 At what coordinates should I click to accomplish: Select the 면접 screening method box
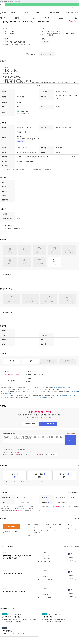tap(30, 361)
